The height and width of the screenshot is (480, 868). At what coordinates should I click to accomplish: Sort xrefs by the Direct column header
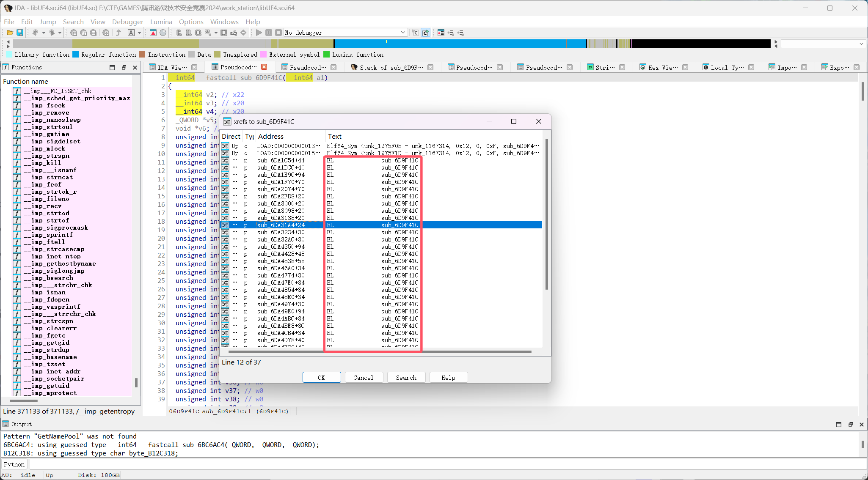231,136
